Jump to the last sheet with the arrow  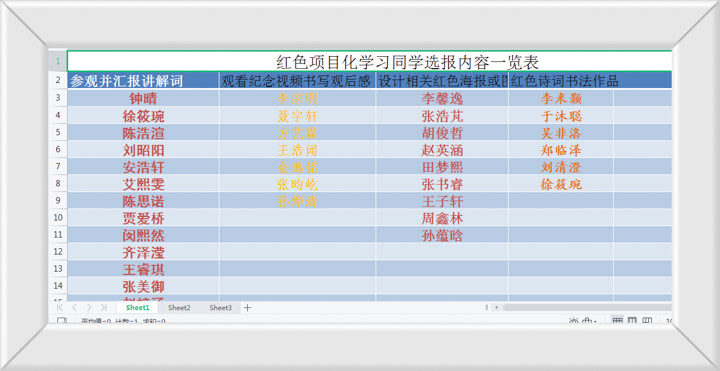(104, 307)
